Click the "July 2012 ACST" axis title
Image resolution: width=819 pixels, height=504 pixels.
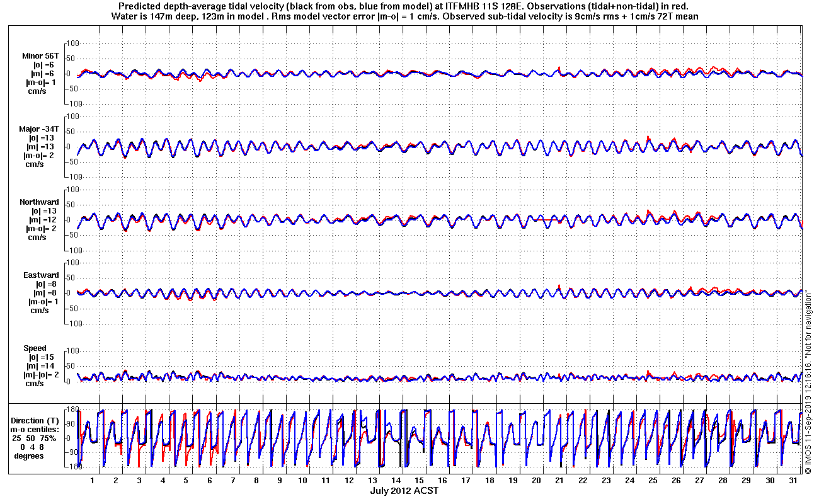(x=404, y=491)
